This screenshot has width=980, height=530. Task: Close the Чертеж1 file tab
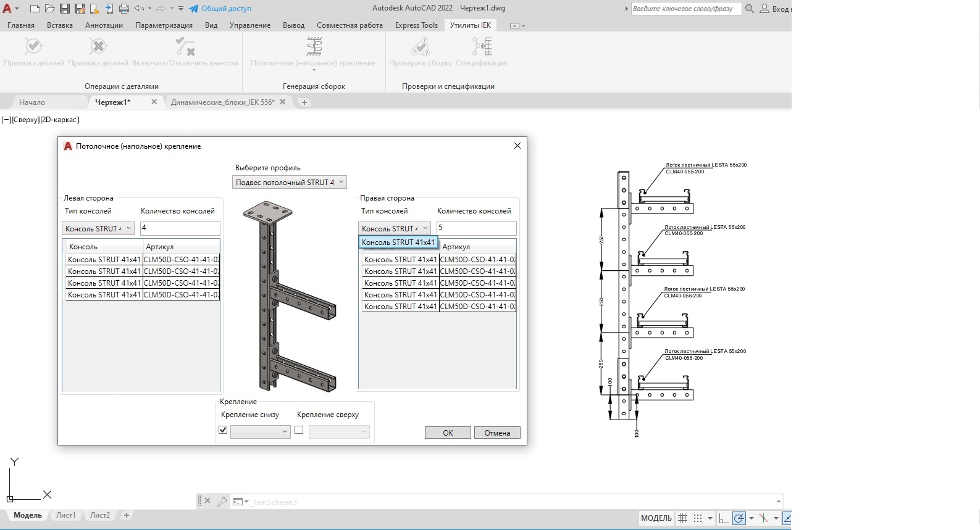point(154,102)
